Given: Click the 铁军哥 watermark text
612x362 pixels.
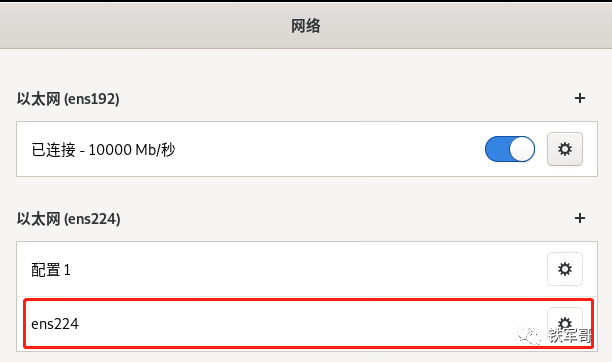Looking at the screenshot, I should [x=570, y=336].
